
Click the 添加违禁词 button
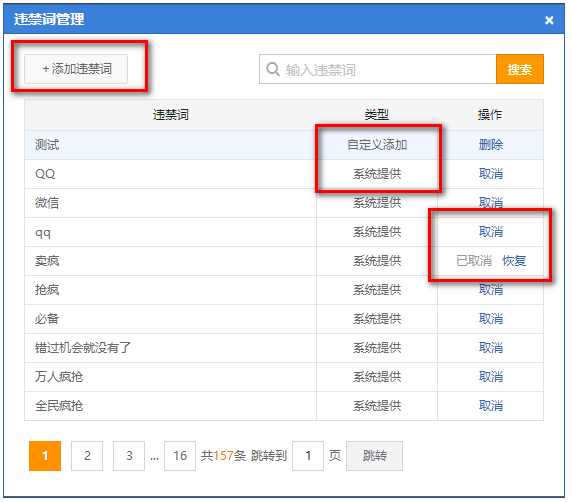[76, 69]
